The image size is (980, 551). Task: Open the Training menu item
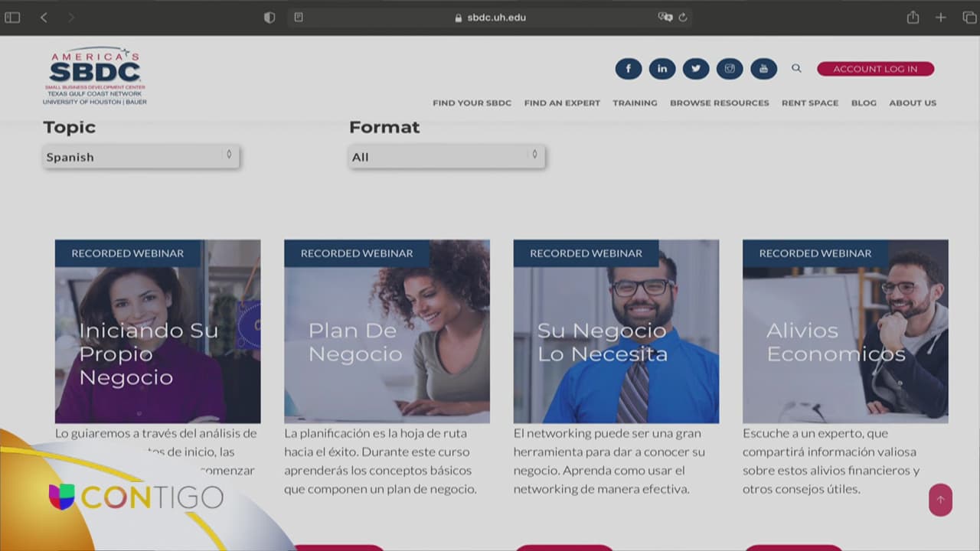pyautogui.click(x=635, y=103)
